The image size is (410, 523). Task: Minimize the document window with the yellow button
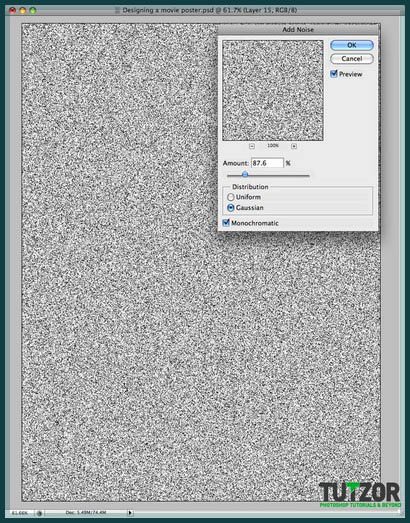point(23,11)
